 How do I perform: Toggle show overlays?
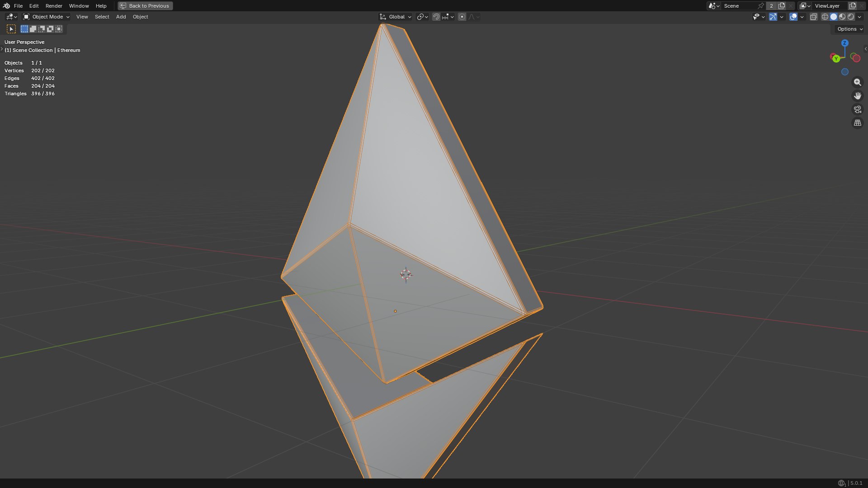click(793, 17)
